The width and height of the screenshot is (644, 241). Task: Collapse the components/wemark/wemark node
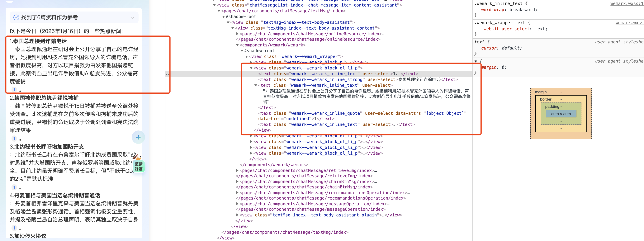click(x=237, y=45)
